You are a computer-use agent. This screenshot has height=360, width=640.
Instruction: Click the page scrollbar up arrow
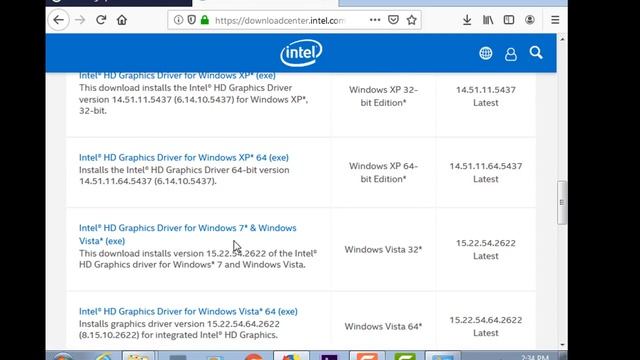(x=562, y=39)
